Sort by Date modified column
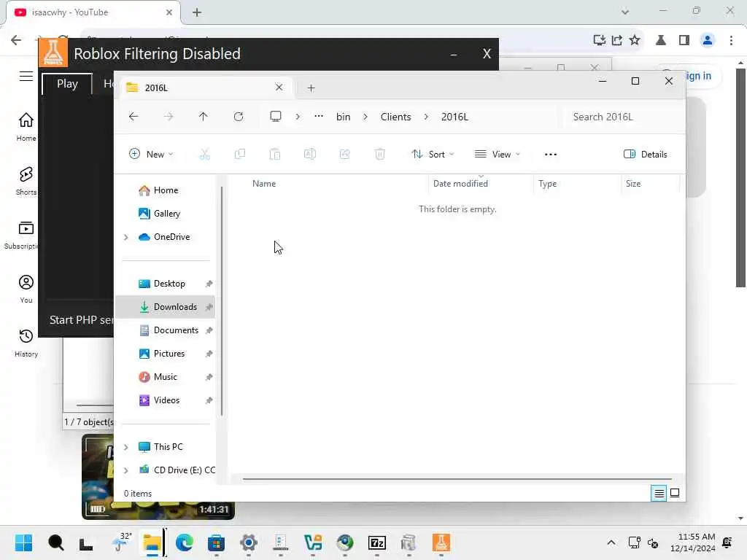Viewport: 747px width, 560px height. point(460,184)
